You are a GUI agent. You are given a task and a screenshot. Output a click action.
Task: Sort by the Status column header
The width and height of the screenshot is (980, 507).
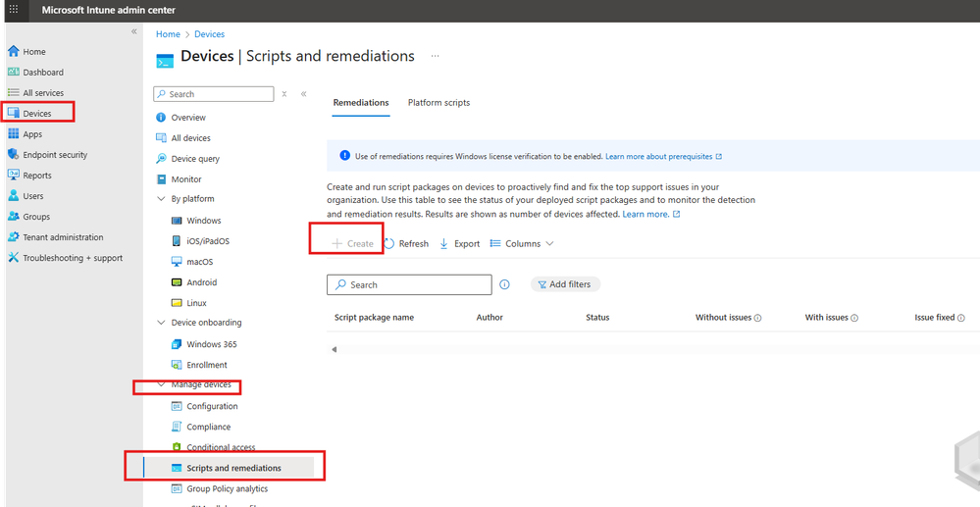(597, 318)
